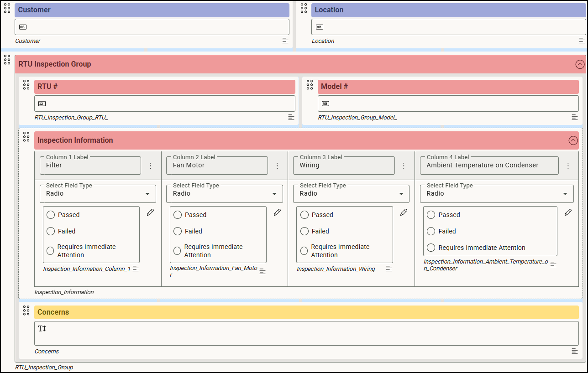
Task: Select the Passed radio under Filter
Action: coord(51,215)
